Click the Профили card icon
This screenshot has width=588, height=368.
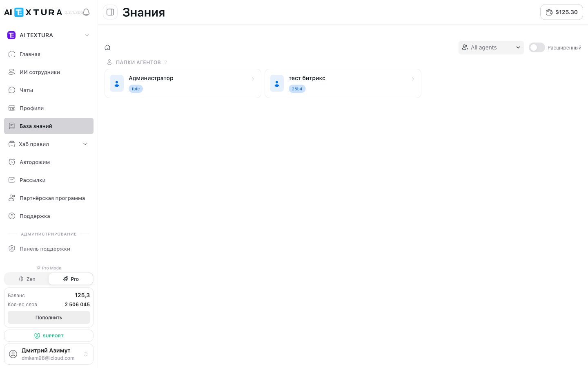(12, 108)
